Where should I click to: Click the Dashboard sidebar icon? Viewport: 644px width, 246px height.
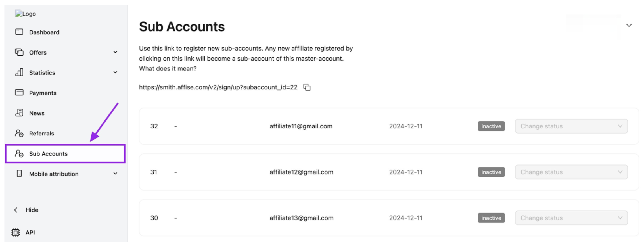click(x=19, y=32)
